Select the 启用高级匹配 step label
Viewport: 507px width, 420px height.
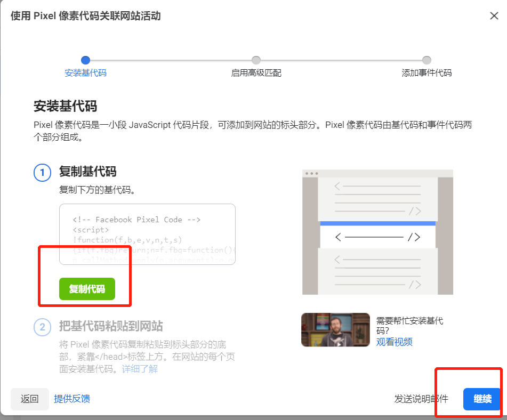[x=256, y=72]
